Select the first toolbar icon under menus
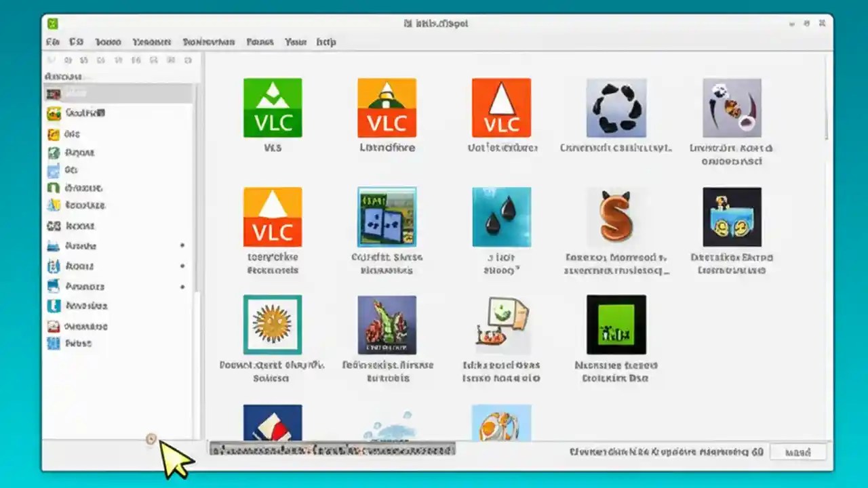The width and height of the screenshot is (868, 488). (x=52, y=60)
